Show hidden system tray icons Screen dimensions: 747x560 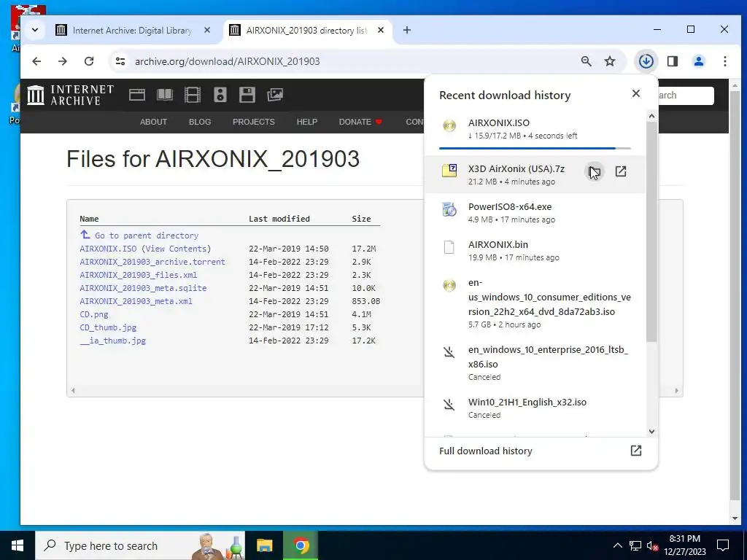[617, 545]
